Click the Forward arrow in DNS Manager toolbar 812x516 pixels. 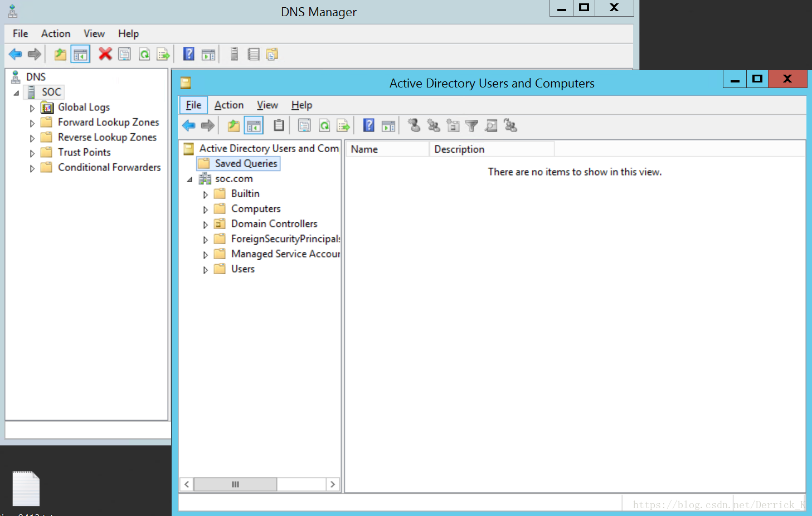(35, 54)
